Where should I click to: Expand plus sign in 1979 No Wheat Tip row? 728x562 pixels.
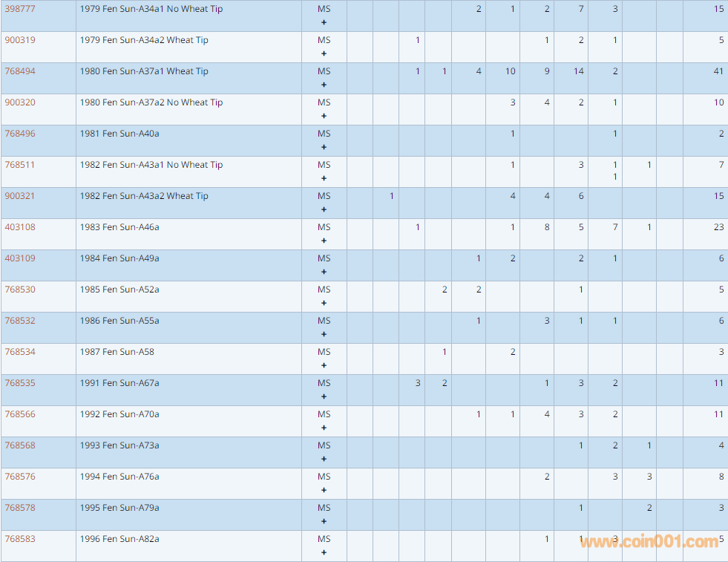[324, 22]
